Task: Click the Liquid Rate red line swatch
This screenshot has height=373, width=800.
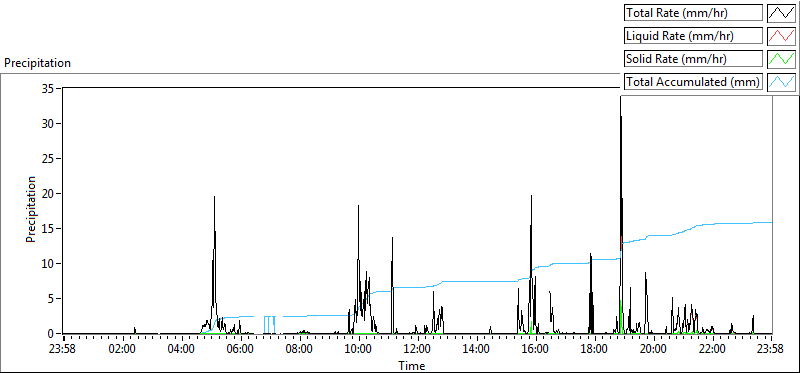Action: [781, 36]
